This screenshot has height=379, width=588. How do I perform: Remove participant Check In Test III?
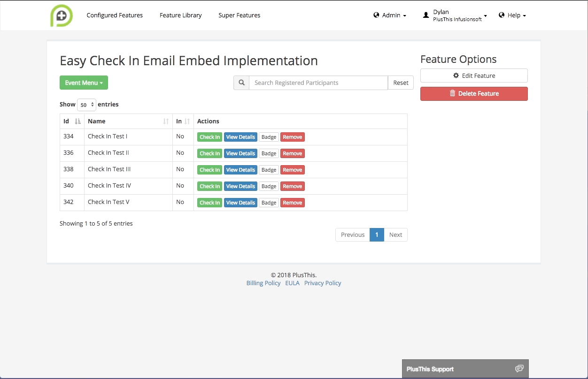click(x=293, y=170)
